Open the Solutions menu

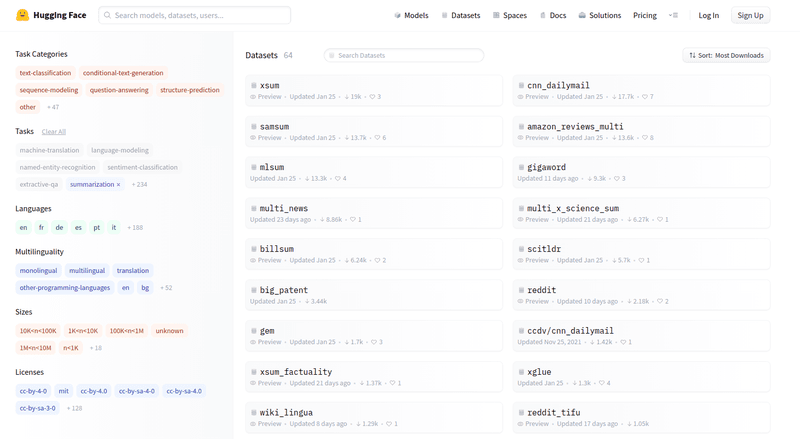coord(599,15)
